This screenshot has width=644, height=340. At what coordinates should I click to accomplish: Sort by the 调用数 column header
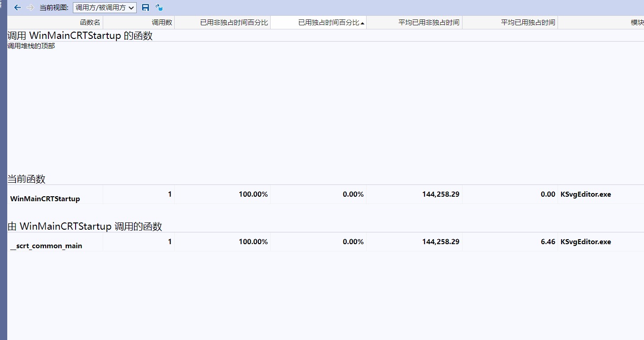139,23
